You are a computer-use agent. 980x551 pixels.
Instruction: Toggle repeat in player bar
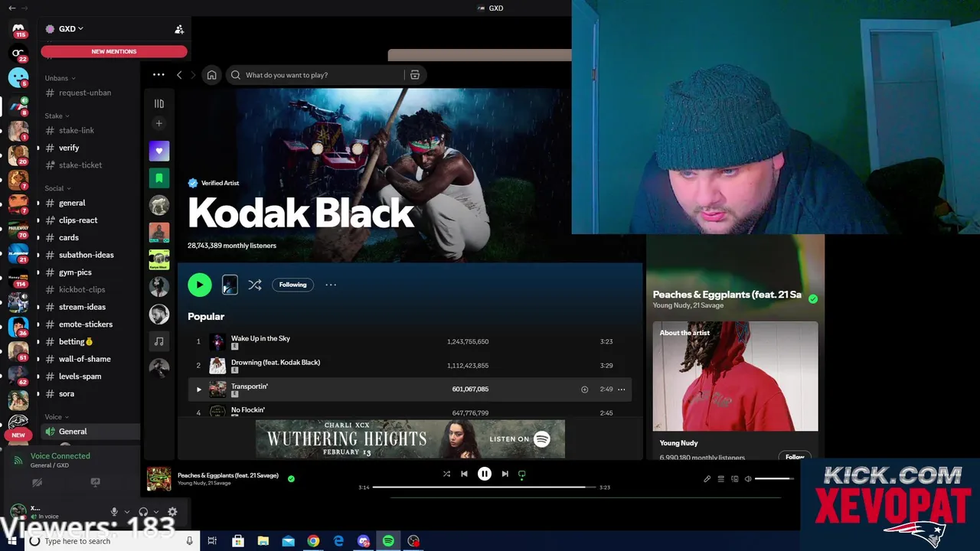[x=522, y=474]
